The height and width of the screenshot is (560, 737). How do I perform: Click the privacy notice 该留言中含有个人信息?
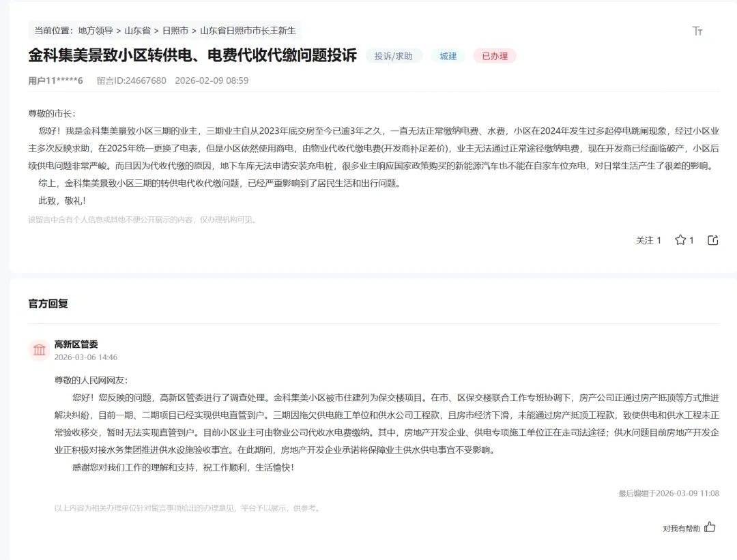coord(142,220)
